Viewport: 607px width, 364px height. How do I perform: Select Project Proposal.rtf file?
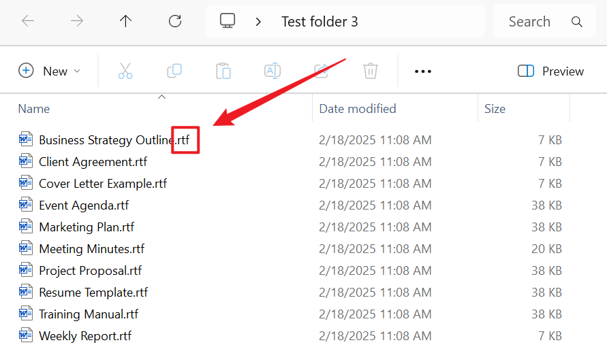91,271
